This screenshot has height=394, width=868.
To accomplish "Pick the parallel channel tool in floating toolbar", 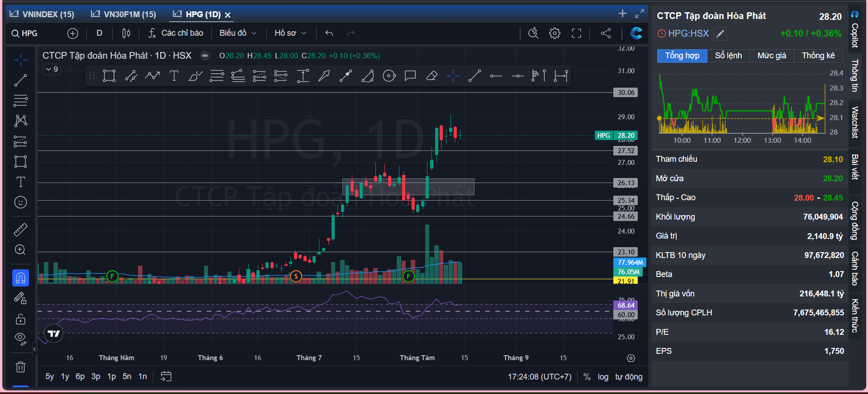I will click(x=131, y=75).
